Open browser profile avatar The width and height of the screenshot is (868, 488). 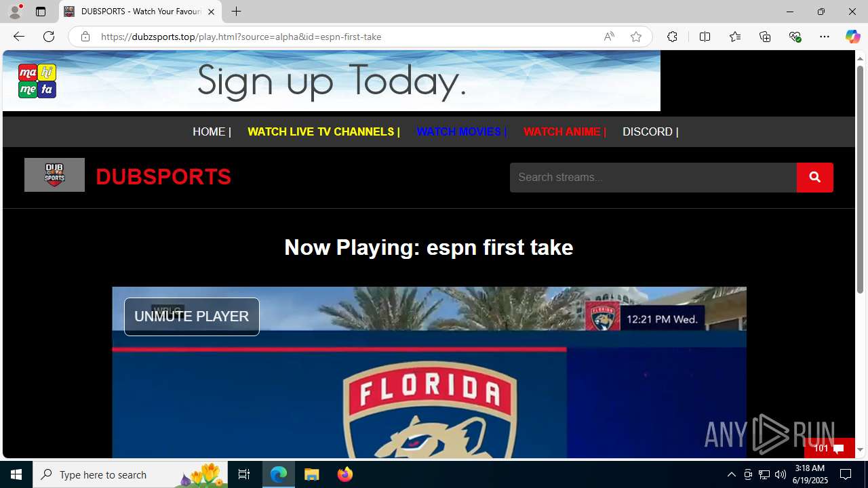coord(15,12)
